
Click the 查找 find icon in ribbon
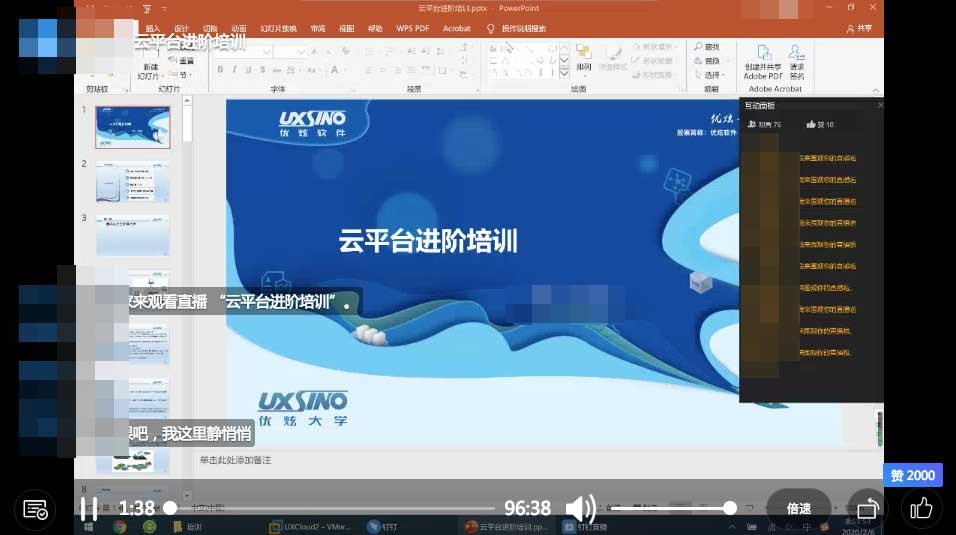[707, 47]
